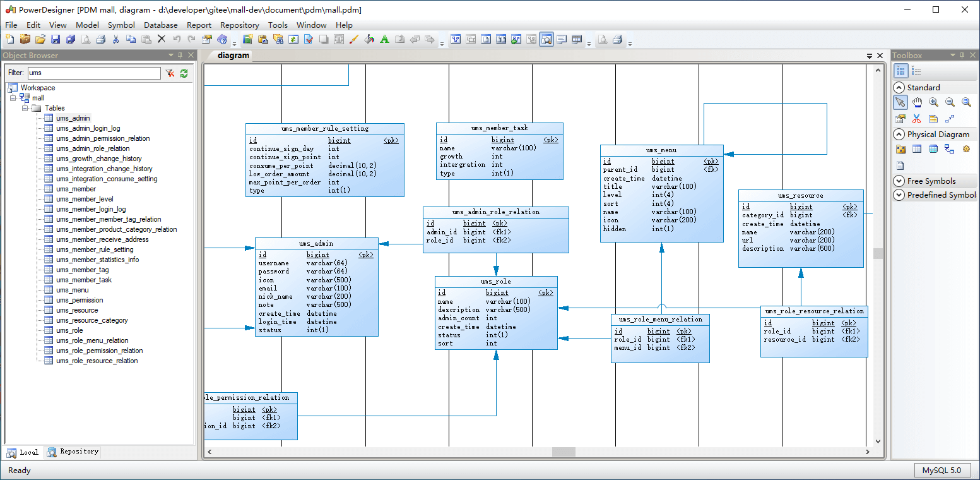The height and width of the screenshot is (480, 980).
Task: Clear the Object Browser filter
Action: tap(170, 73)
